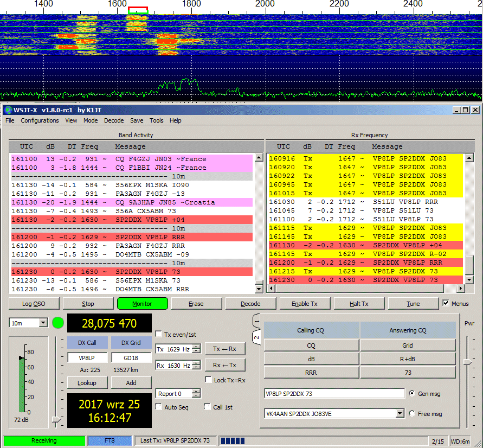The height and width of the screenshot is (448, 483).
Task: Tick the Call 1st checkbox
Action: pos(207,407)
